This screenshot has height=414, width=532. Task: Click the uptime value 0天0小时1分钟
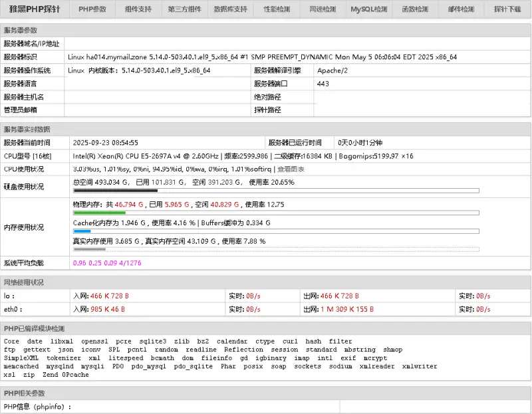[360, 143]
